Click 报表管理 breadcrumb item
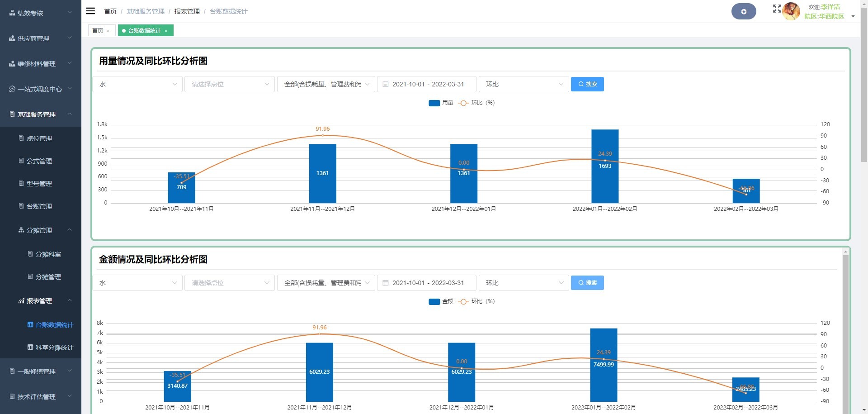Image resolution: width=868 pixels, height=414 pixels. coord(187,11)
